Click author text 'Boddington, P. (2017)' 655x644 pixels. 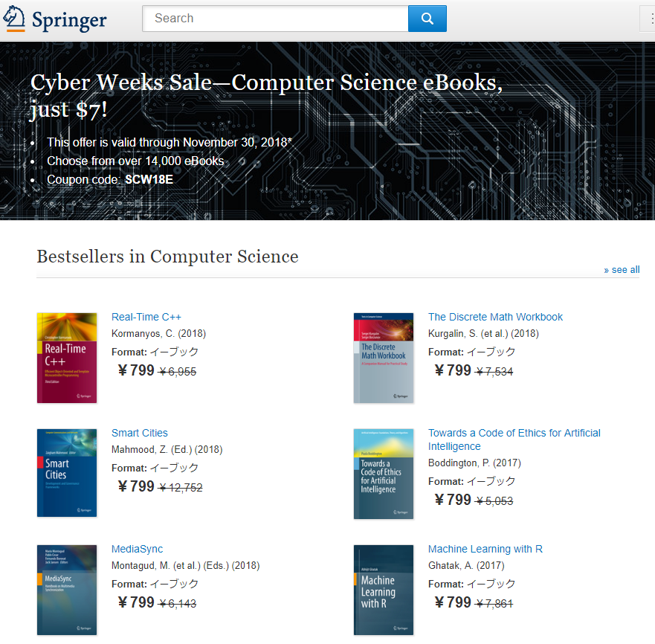pyautogui.click(x=474, y=463)
